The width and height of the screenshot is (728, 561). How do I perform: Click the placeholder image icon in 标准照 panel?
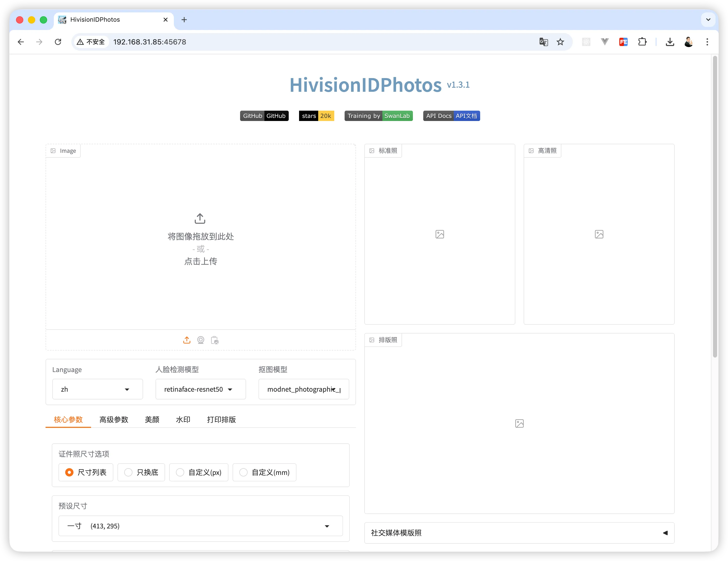440,234
